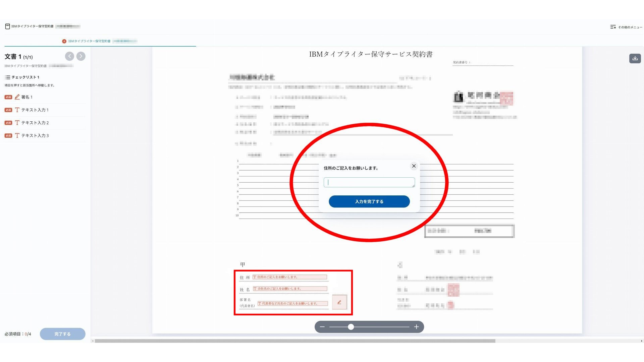This screenshot has width=644, height=362.
Task: Open その他のメニュー menu
Action: pos(626,27)
